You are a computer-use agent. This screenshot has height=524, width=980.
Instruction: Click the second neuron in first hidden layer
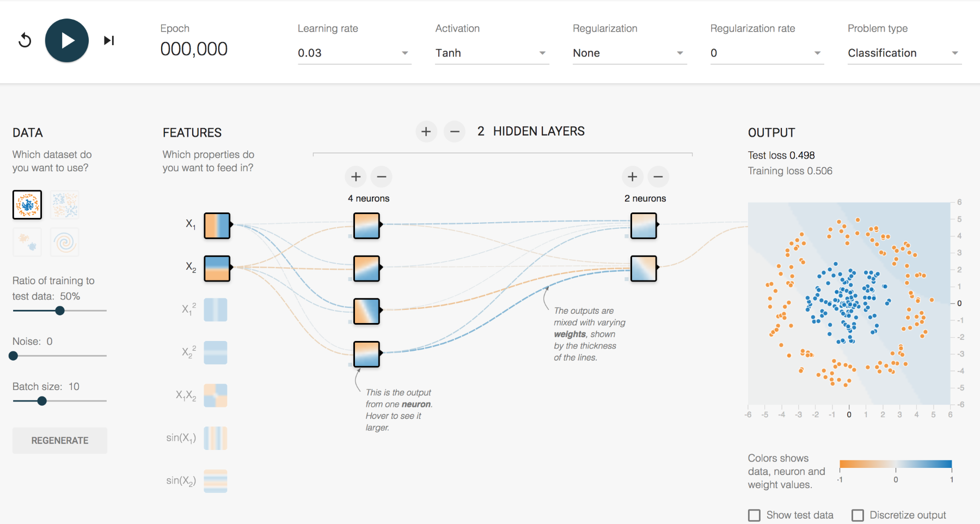[366, 268]
